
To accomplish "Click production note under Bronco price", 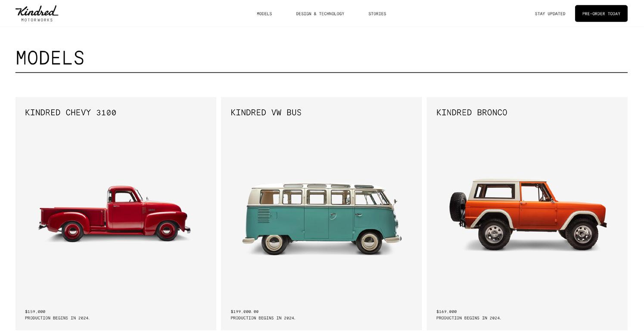I will (x=469, y=318).
